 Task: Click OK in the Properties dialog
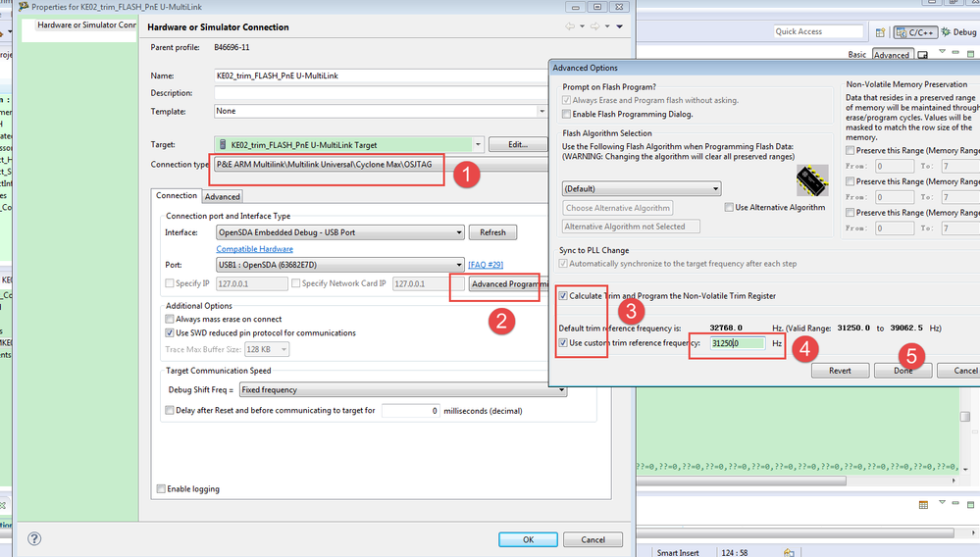tap(528, 539)
